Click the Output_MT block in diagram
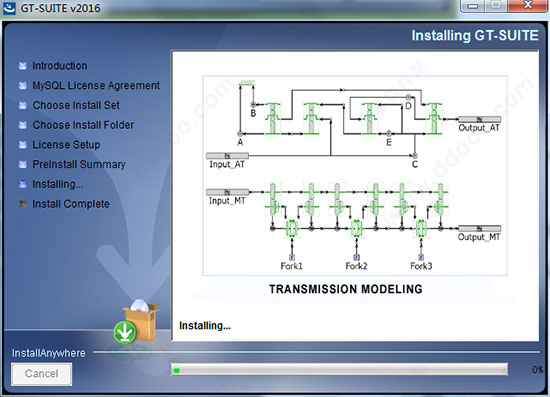Image resolution: width=550 pixels, height=397 pixels. tap(479, 229)
